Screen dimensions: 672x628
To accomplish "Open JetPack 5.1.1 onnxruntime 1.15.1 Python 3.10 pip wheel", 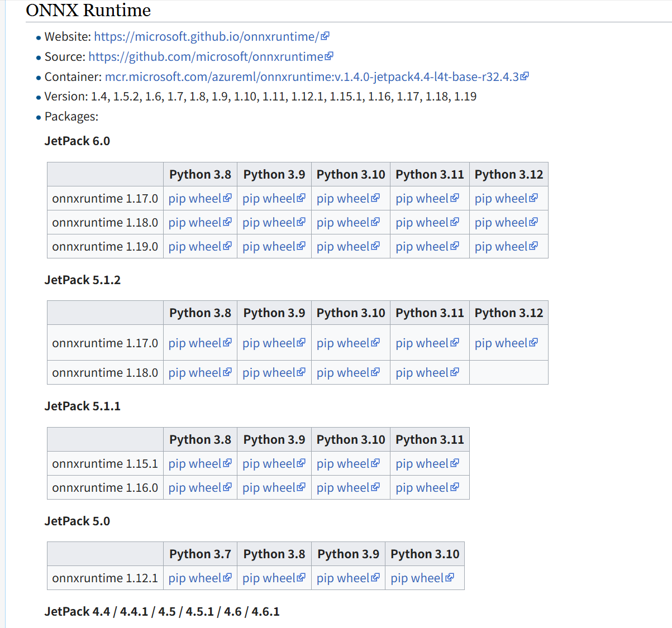I will click(348, 464).
